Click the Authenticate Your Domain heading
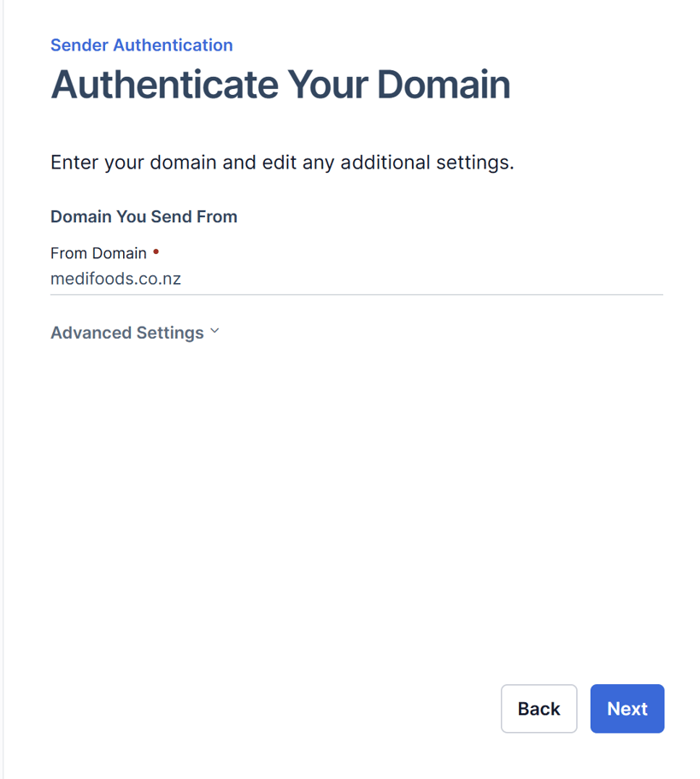Viewport: 700px width, 779px height. (x=280, y=84)
